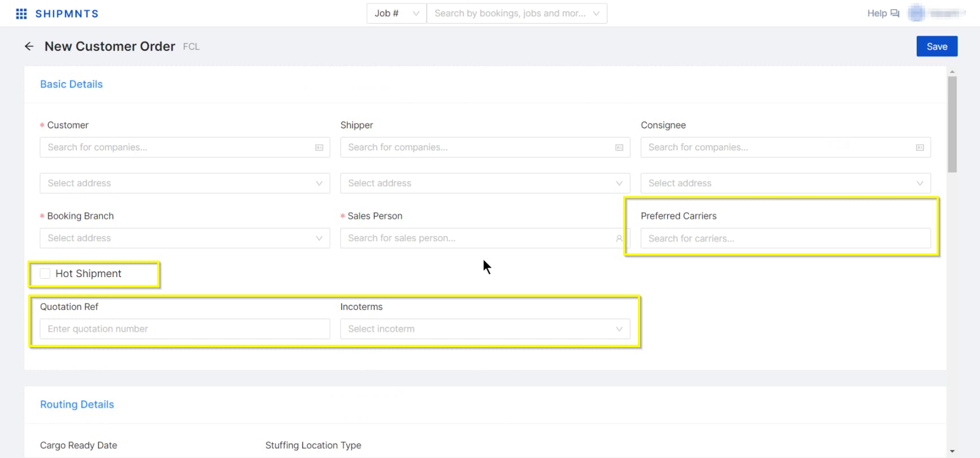The height and width of the screenshot is (458, 980).
Task: Open the apps grid menu icon
Action: coord(21,14)
